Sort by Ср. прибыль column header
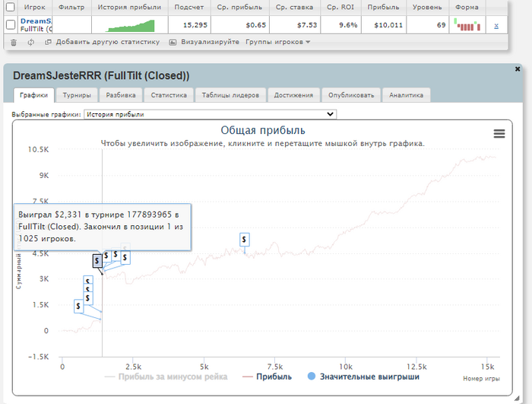The width and height of the screenshot is (532, 404). (239, 7)
